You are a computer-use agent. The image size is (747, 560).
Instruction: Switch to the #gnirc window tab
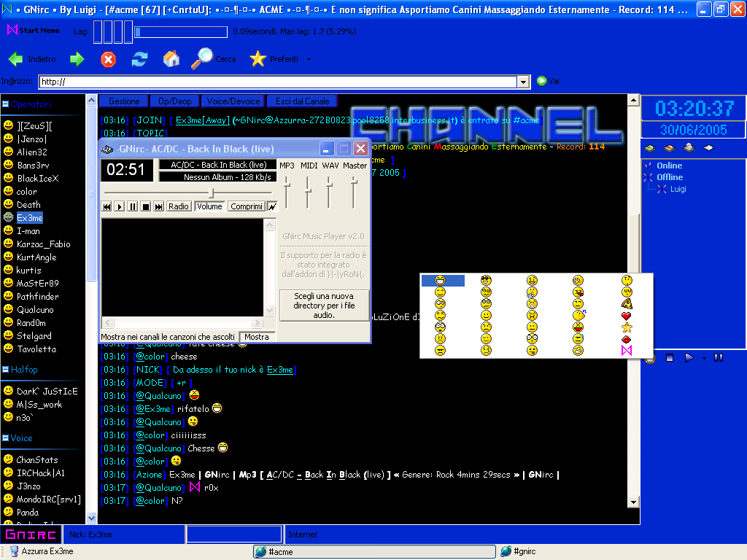tap(525, 552)
